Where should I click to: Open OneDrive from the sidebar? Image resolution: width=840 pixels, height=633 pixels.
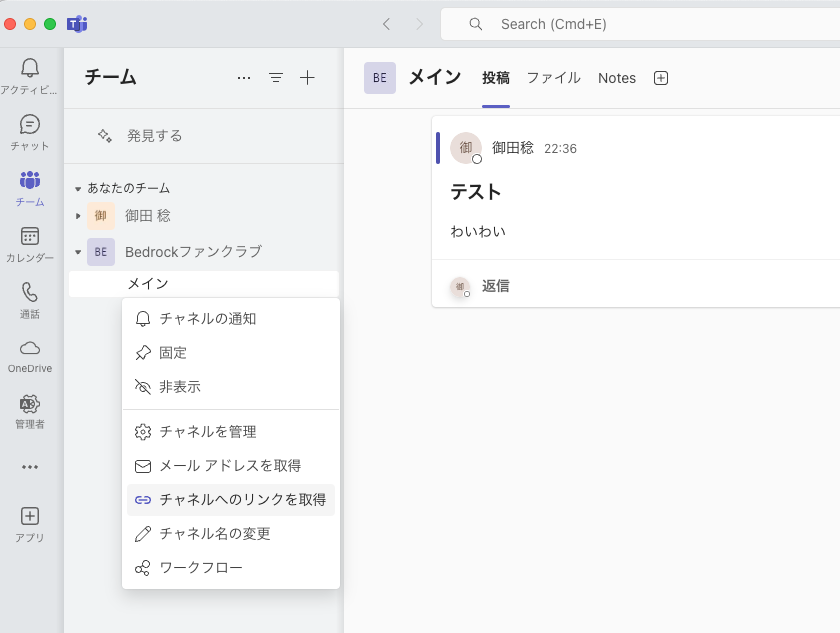(x=30, y=354)
